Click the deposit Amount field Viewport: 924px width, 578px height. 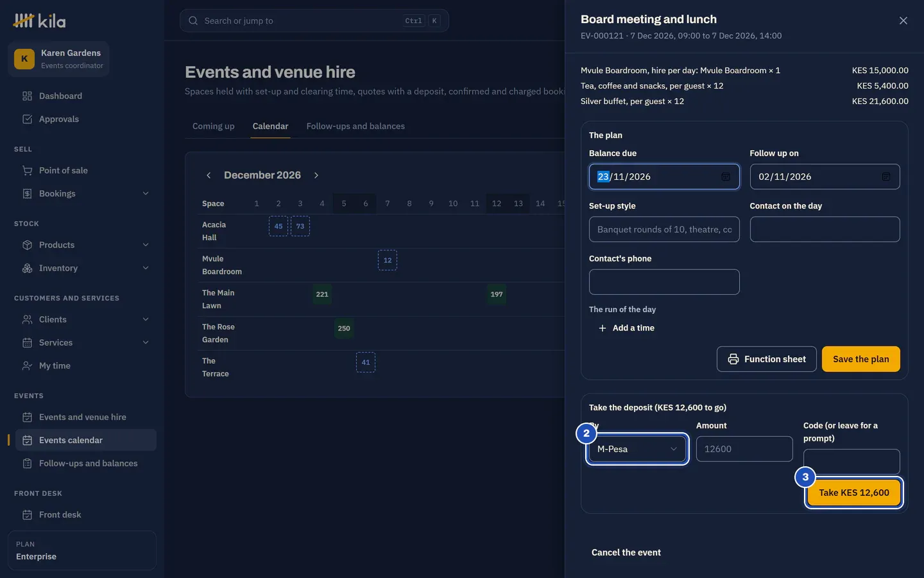(x=744, y=449)
